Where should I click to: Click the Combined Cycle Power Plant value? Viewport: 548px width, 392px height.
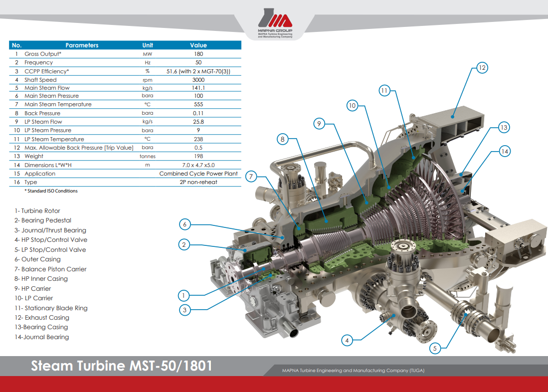(198, 174)
